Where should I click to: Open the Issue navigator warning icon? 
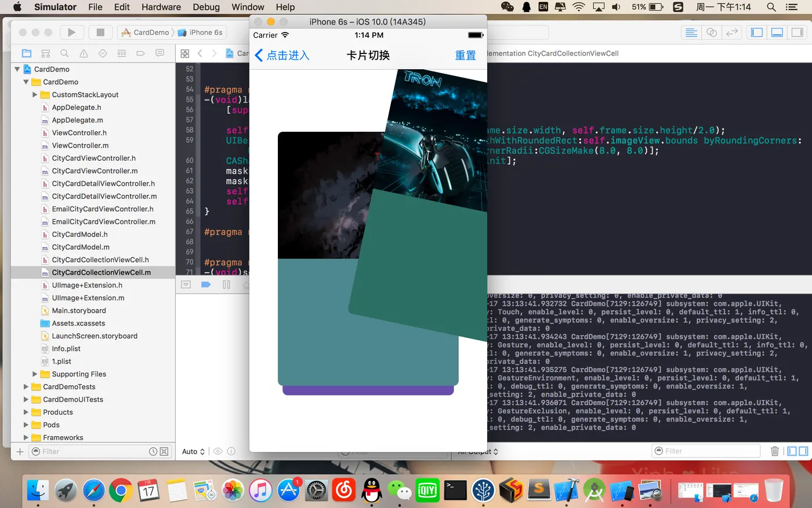coord(84,53)
